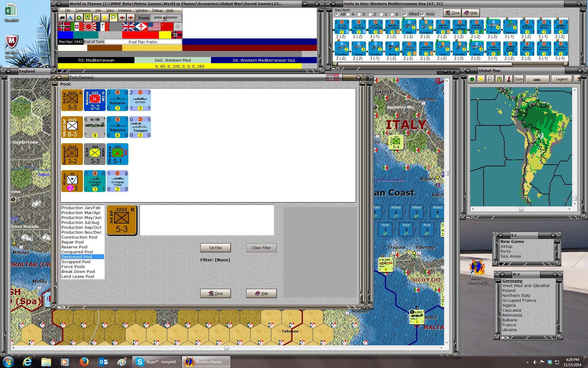Open the File menu
This screenshot has height=368, width=588.
(x=68, y=10)
